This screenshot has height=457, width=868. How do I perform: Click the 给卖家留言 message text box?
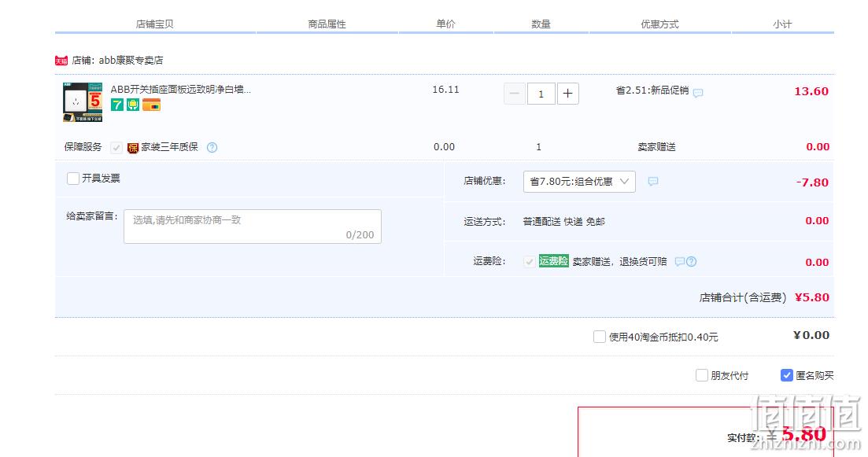[x=253, y=227]
